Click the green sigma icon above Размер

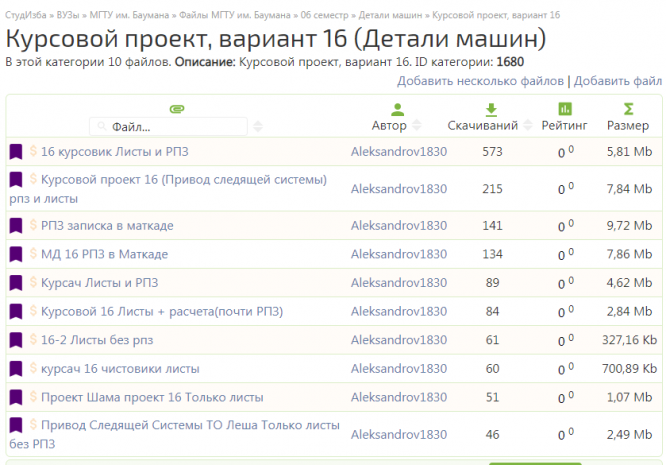click(x=628, y=109)
